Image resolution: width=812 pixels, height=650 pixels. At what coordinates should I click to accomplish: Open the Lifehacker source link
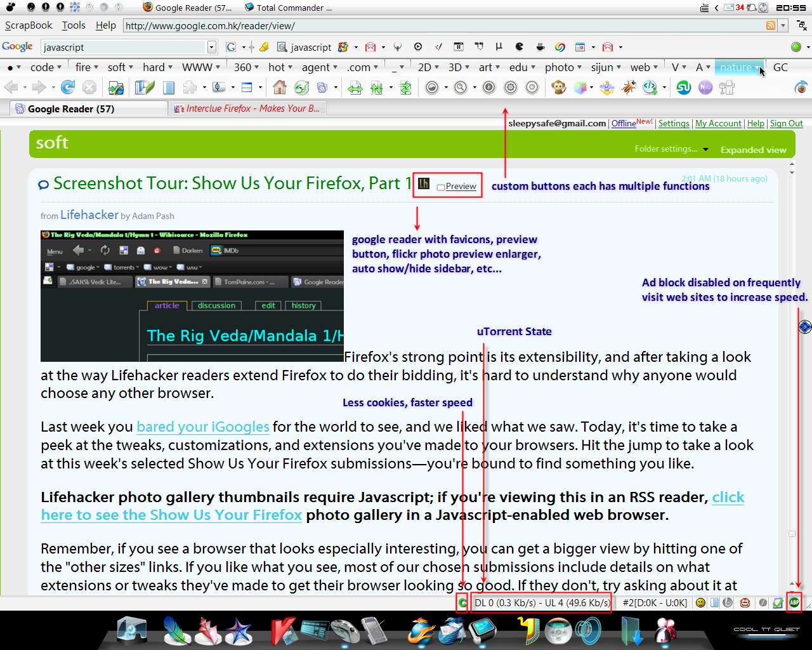pyautogui.click(x=89, y=215)
